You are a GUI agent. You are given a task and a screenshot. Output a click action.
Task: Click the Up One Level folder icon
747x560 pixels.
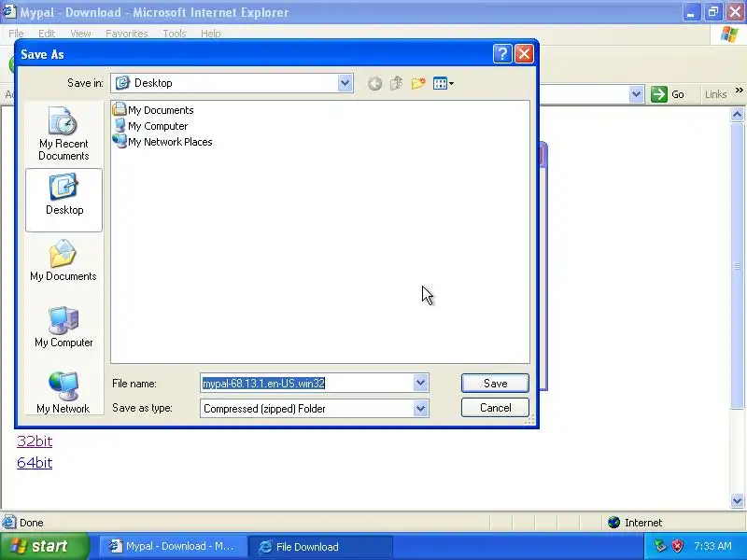coord(396,84)
